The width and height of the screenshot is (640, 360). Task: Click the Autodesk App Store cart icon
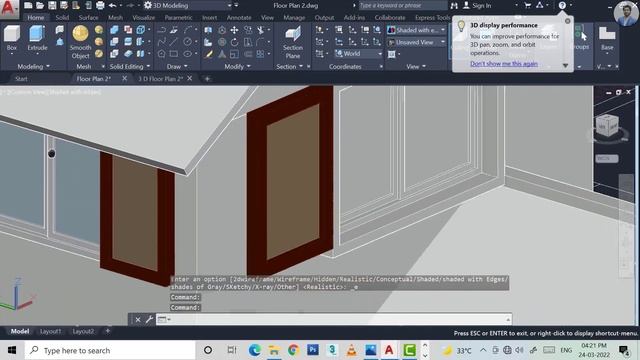527,5
